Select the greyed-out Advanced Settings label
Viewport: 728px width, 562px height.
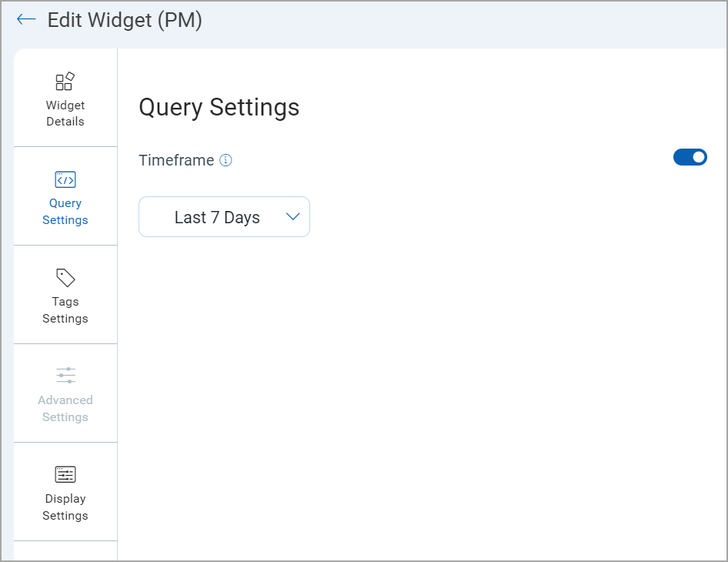(65, 409)
